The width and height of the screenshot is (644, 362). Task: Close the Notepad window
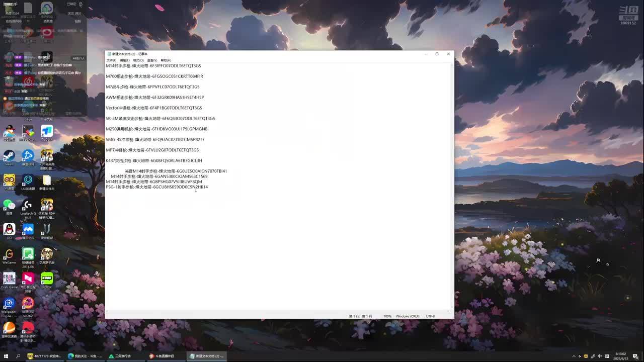pyautogui.click(x=448, y=54)
